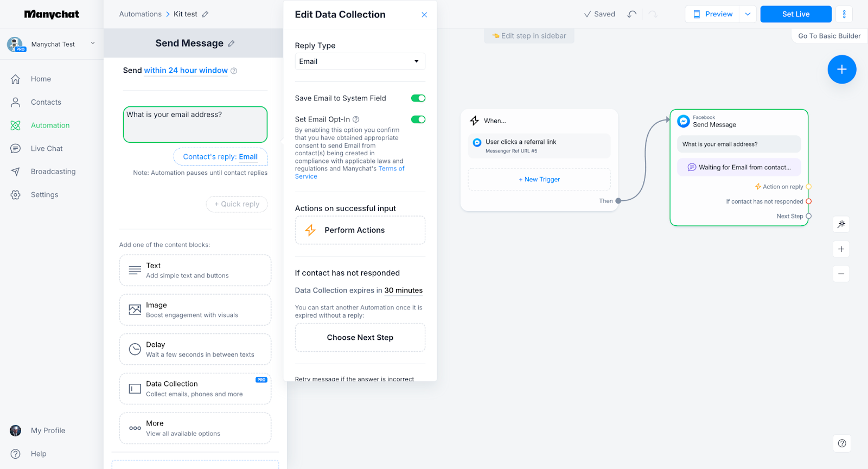Open the Reply Type Email dropdown
This screenshot has width=868, height=469.
[x=360, y=61]
